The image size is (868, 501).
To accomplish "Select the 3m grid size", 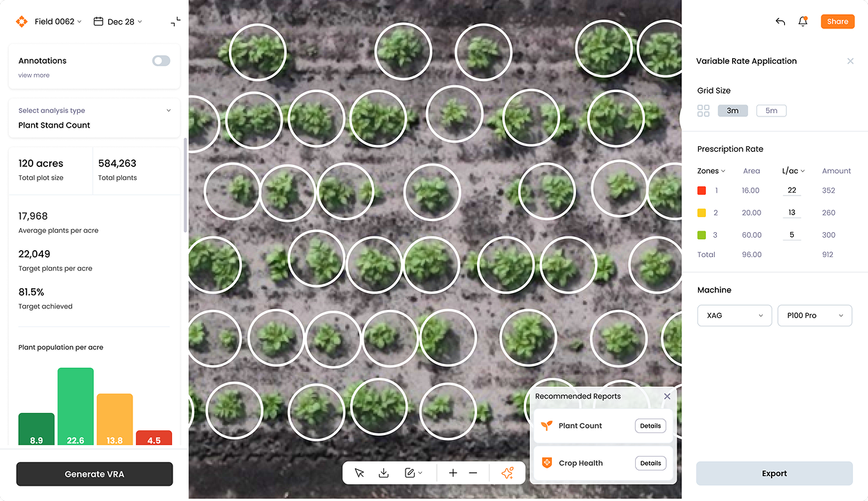I will coord(733,111).
